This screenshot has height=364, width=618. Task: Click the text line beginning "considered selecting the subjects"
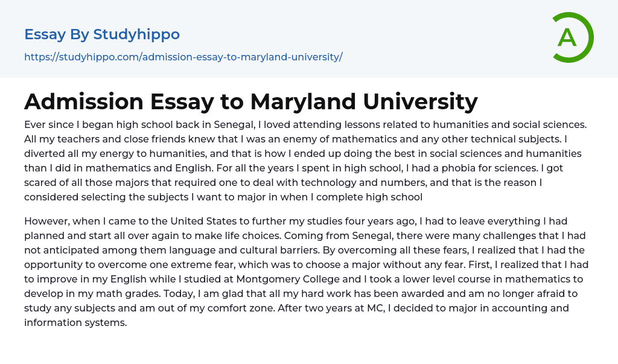223,197
